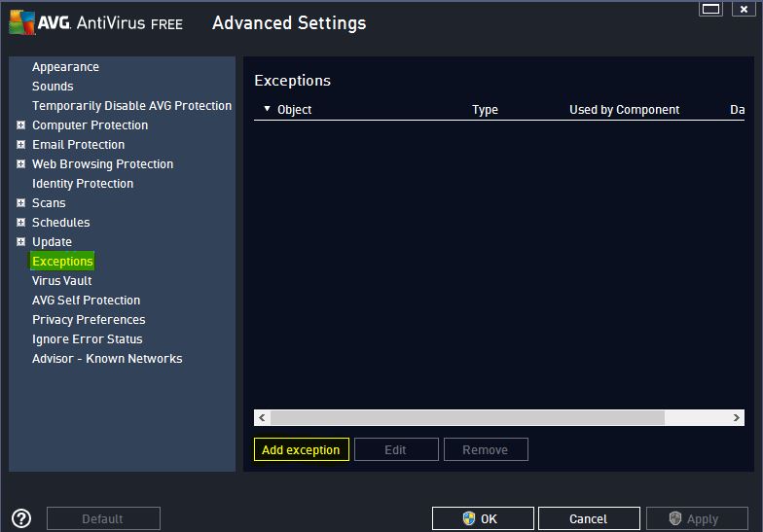Open Privacy Preferences
Screen dimensions: 763x532
coord(89,319)
